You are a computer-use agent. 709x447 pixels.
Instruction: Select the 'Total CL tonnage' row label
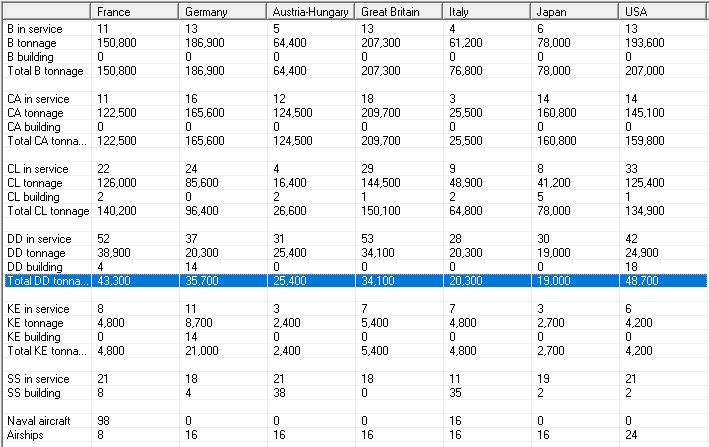[x=48, y=211]
